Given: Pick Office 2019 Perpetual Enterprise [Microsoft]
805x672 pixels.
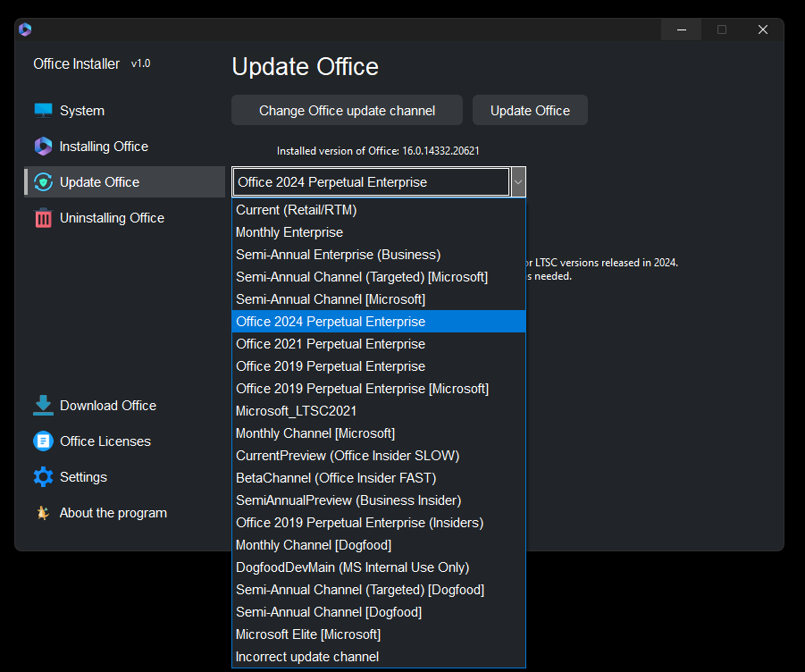Looking at the screenshot, I should [379, 389].
